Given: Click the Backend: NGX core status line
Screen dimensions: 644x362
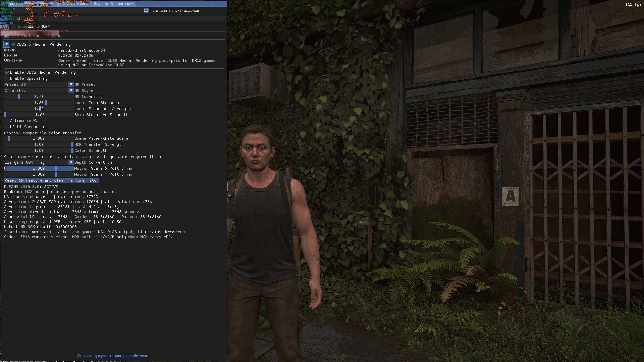Looking at the screenshot, I should tap(60, 192).
